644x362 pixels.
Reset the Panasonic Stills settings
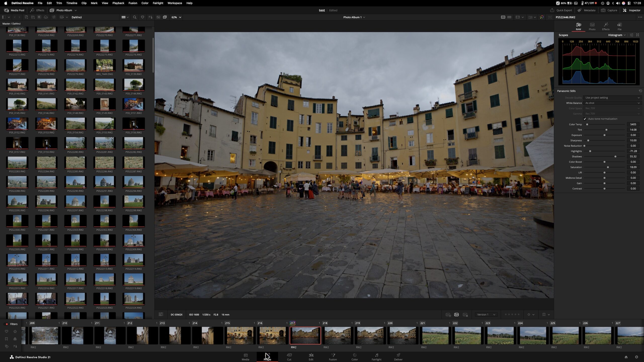pyautogui.click(x=640, y=91)
